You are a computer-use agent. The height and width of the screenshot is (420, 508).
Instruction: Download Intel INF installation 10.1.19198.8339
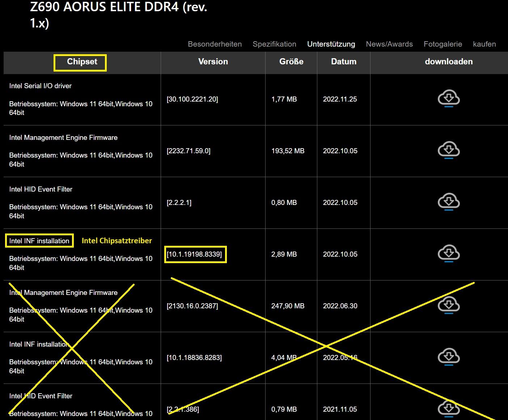[x=449, y=254]
